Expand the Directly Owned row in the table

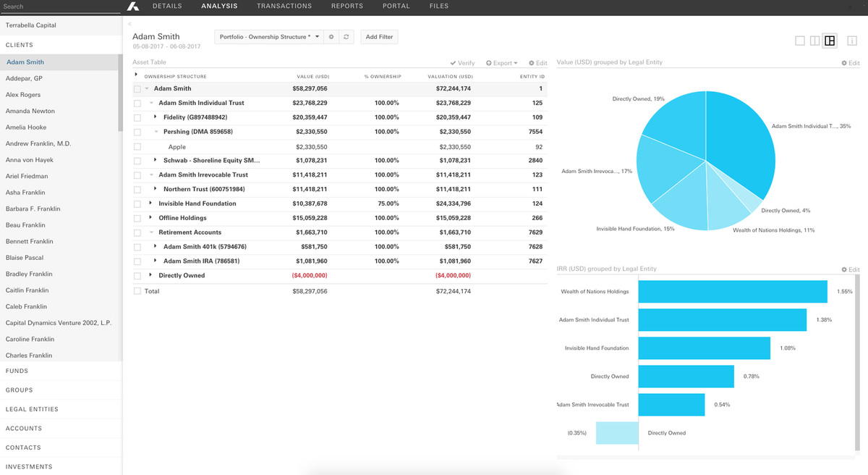click(x=150, y=275)
